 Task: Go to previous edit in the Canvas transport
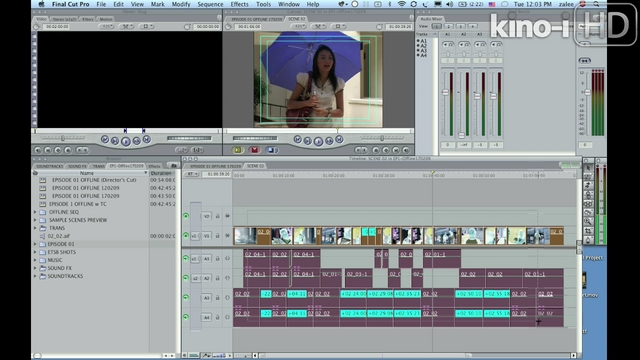pyautogui.click(x=298, y=140)
